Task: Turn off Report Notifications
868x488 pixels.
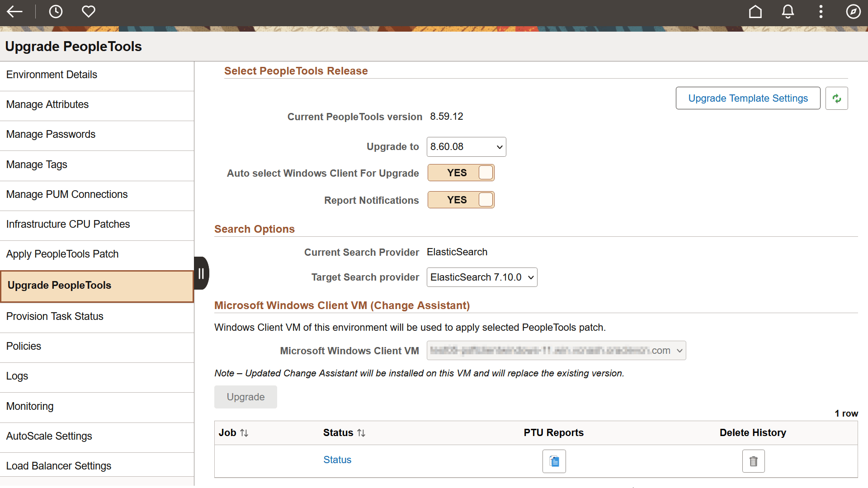Action: click(x=461, y=200)
